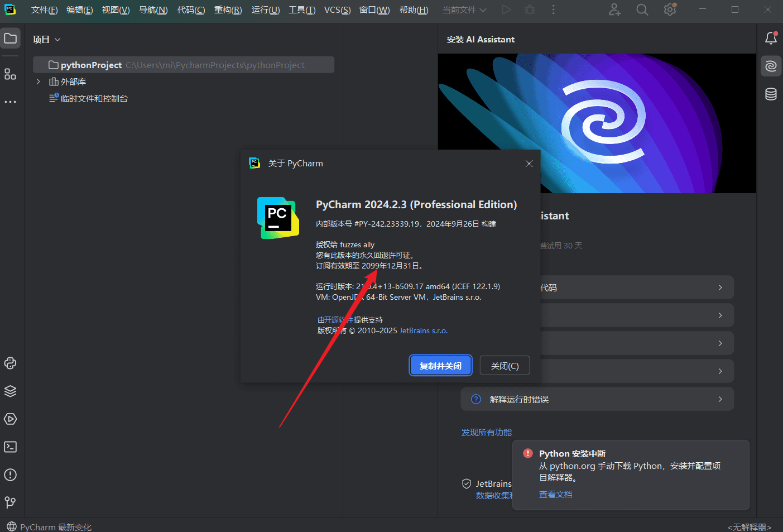Open more actions vertical dots in toolbar
The height and width of the screenshot is (532, 783).
pyautogui.click(x=553, y=9)
